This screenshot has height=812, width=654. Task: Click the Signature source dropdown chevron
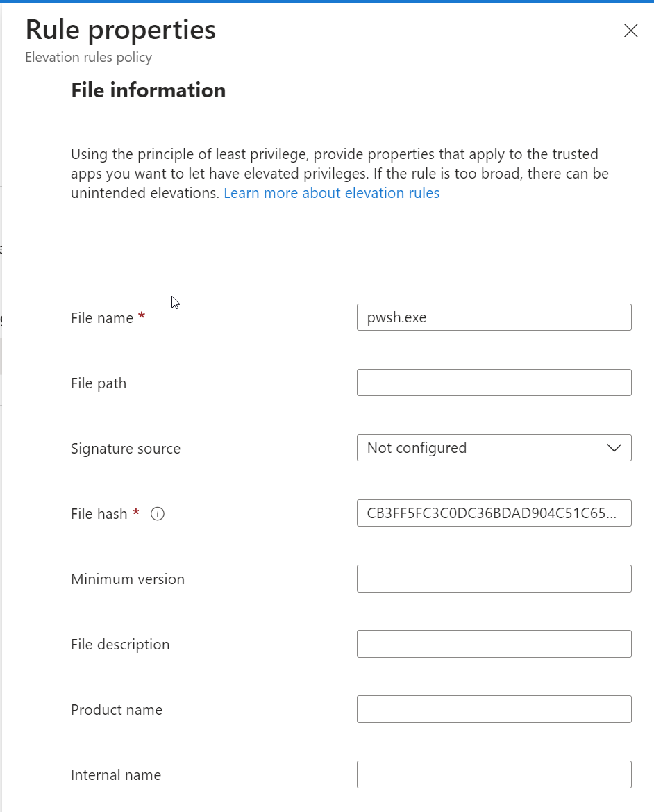coord(614,448)
